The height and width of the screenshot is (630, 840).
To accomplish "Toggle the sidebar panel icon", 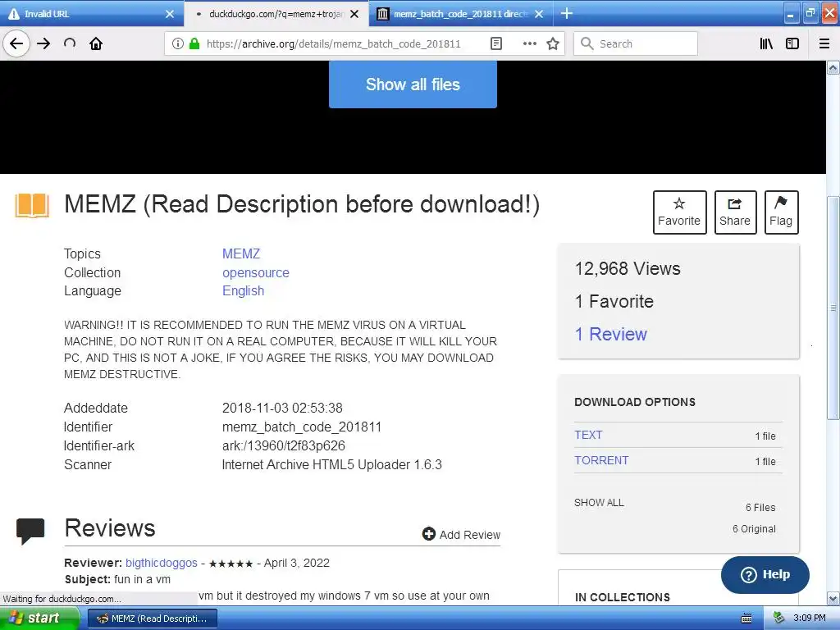I will (x=792, y=43).
